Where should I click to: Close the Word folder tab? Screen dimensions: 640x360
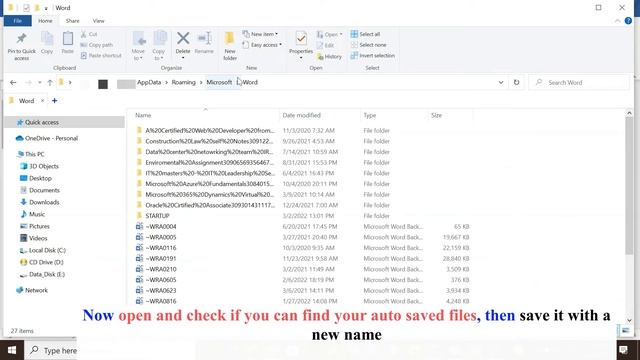[x=42, y=100]
